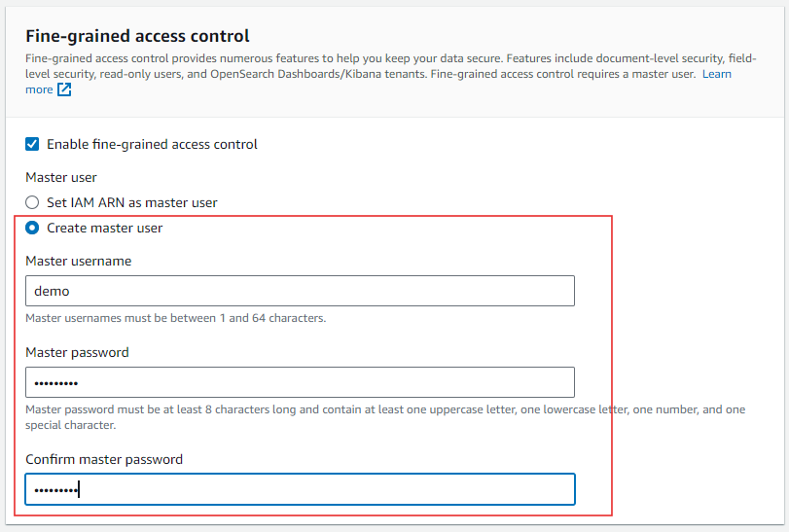789x532 pixels.
Task: Click the username length hint text
Action: pyautogui.click(x=175, y=318)
